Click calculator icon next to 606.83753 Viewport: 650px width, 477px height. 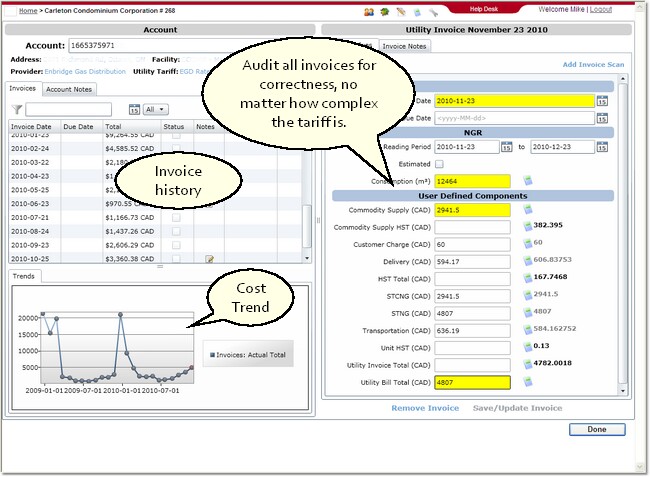pyautogui.click(x=528, y=261)
